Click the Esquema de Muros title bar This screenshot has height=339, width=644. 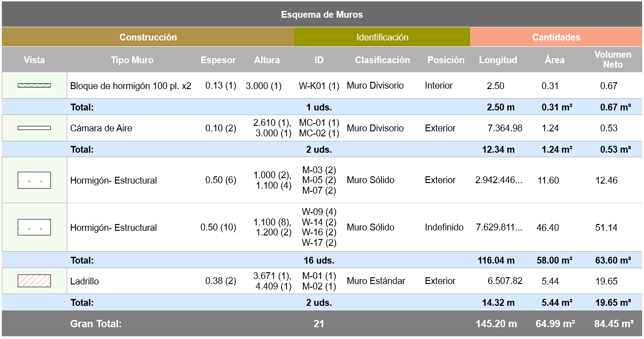pyautogui.click(x=322, y=14)
